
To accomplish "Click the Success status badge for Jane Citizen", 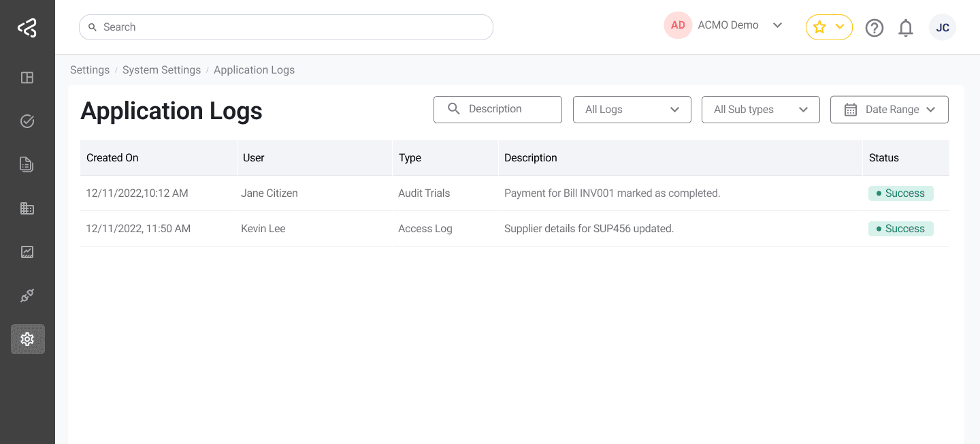I will 901,193.
